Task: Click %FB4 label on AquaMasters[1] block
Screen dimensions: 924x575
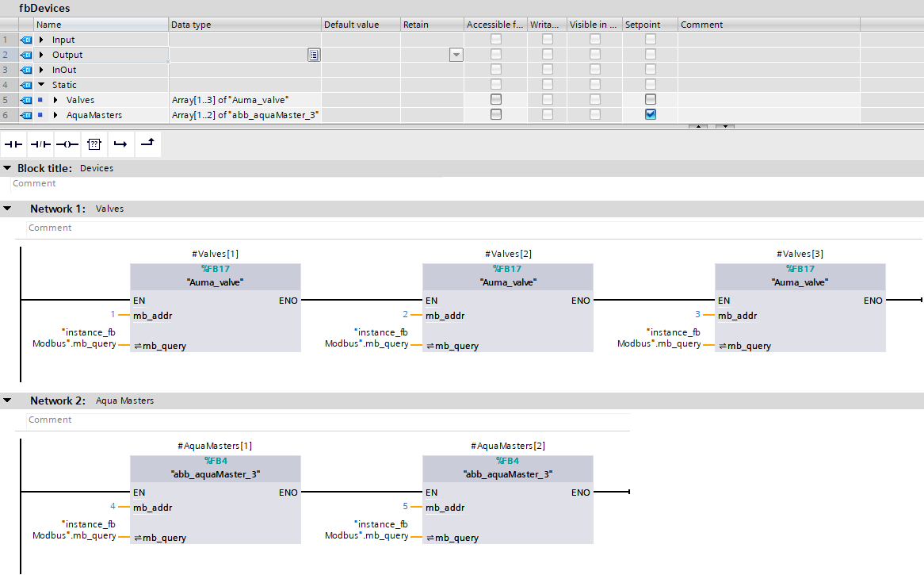Action: (215, 461)
